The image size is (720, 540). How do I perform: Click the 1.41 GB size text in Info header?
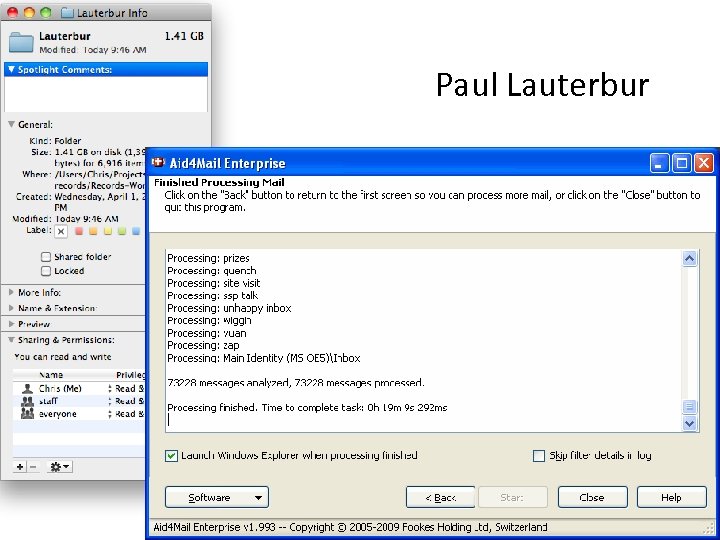click(184, 36)
